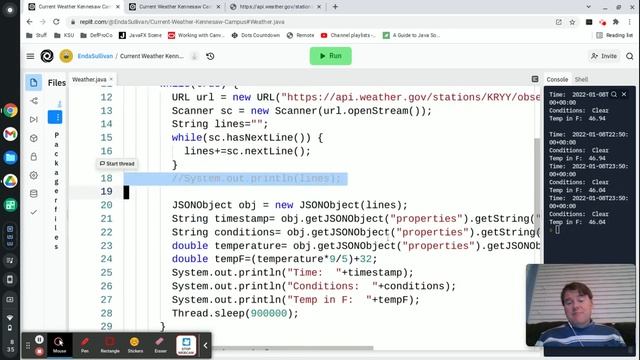Open the Files panel in Replit sidebar
Image resolution: width=640 pixels, height=360 pixels.
point(34,82)
